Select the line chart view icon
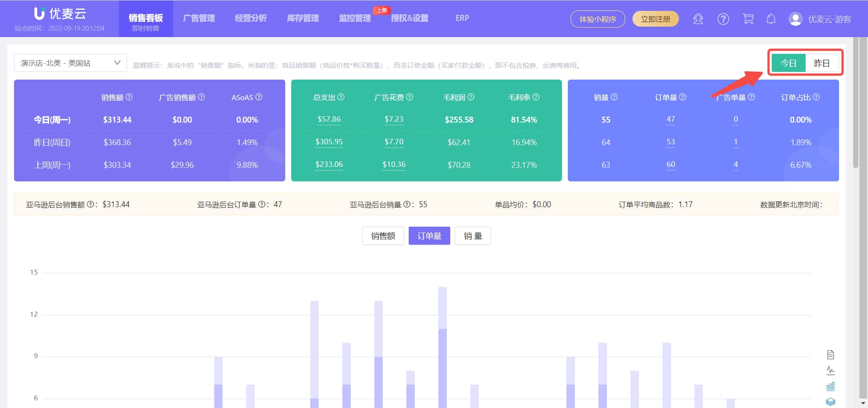Screen dimensions: 868x408 (x=831, y=370)
